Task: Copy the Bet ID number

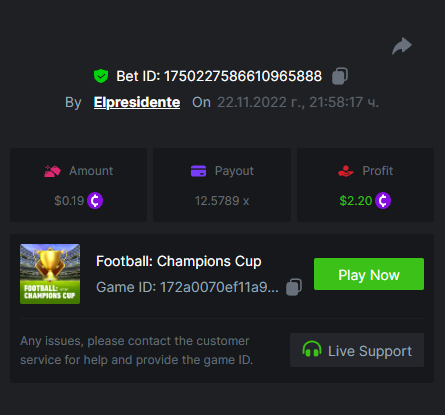Action: coord(340,76)
